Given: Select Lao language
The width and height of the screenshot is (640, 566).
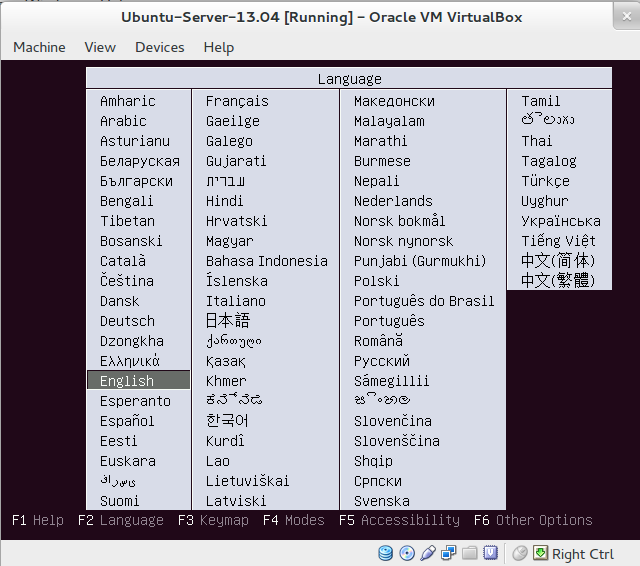Looking at the screenshot, I should (218, 461).
